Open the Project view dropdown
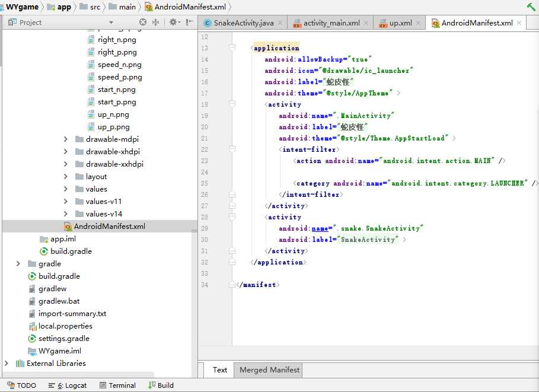Image resolution: width=539 pixels, height=392 pixels. point(111,23)
